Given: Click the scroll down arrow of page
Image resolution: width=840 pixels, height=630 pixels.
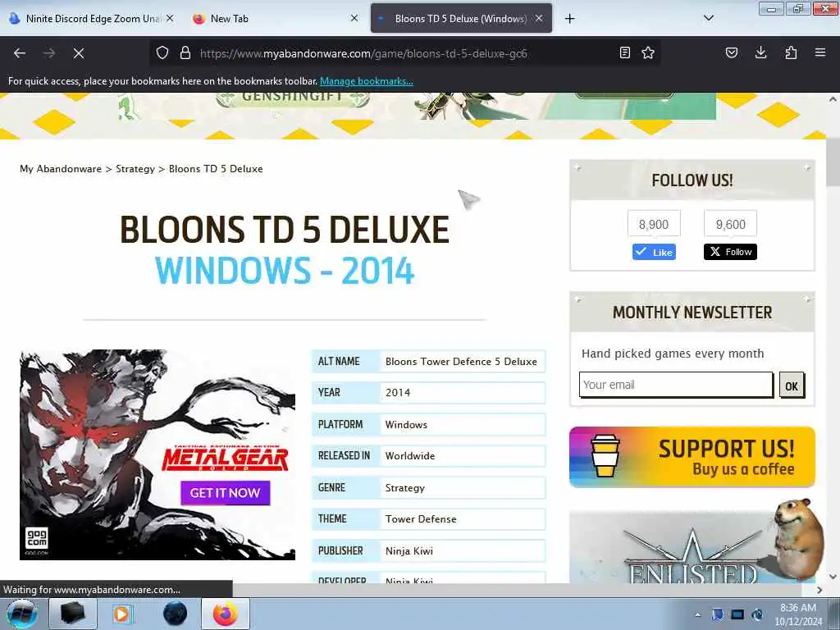Looking at the screenshot, I should (x=833, y=577).
